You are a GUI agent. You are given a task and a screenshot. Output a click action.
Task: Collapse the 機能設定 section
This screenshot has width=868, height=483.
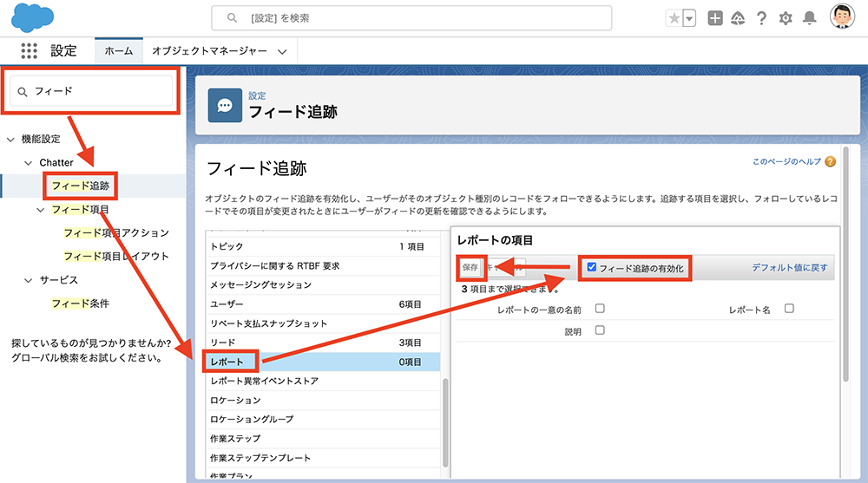pos(10,140)
